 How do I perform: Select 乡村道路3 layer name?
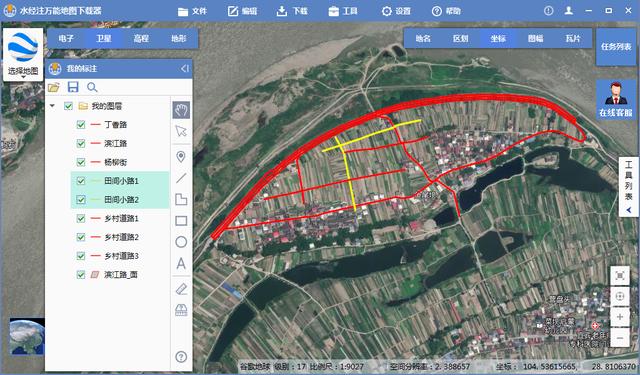(x=122, y=256)
